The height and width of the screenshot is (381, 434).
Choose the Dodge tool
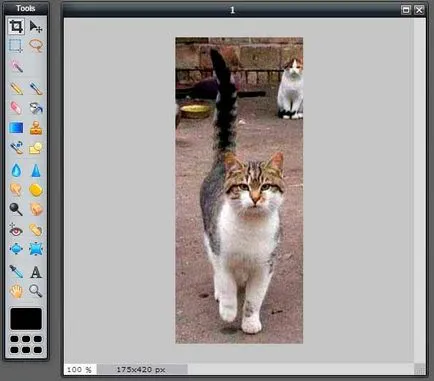(16, 209)
